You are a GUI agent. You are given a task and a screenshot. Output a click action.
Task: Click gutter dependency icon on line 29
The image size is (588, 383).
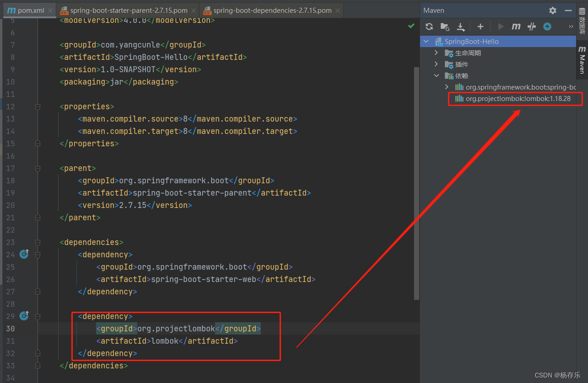coord(24,315)
